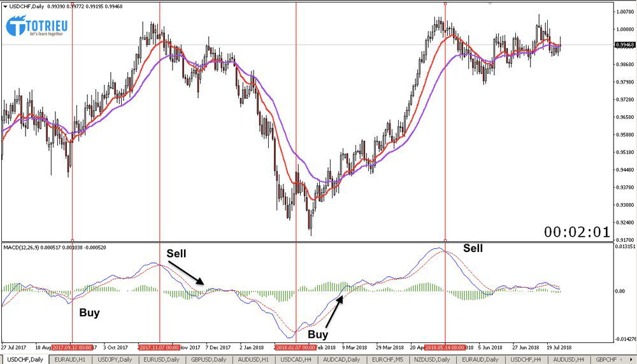This screenshot has height=364, width=637.
Task: Click the 2017.11.07 red date marker
Action: pyautogui.click(x=159, y=347)
